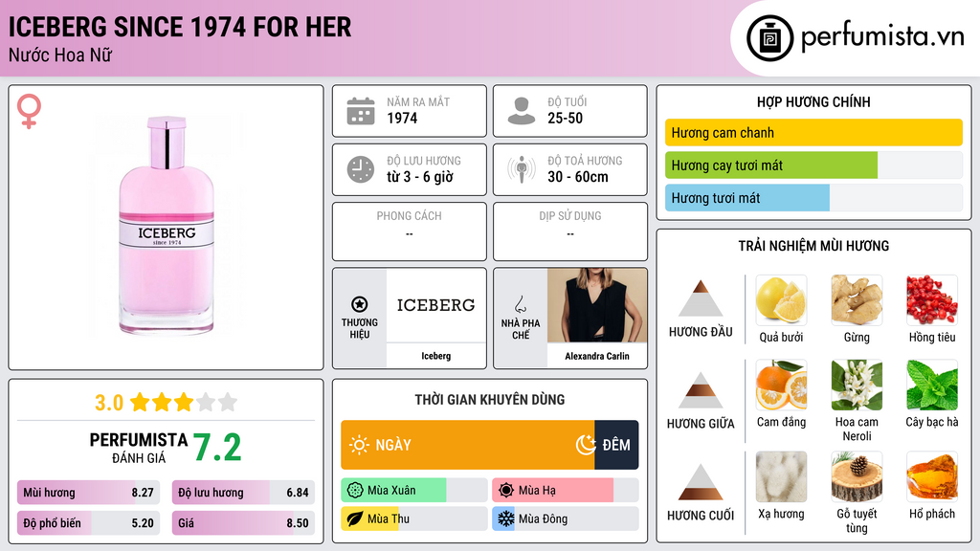The image size is (980, 551).
Task: Click the Mùi hương 8.27 rating bar
Action: coord(88,493)
